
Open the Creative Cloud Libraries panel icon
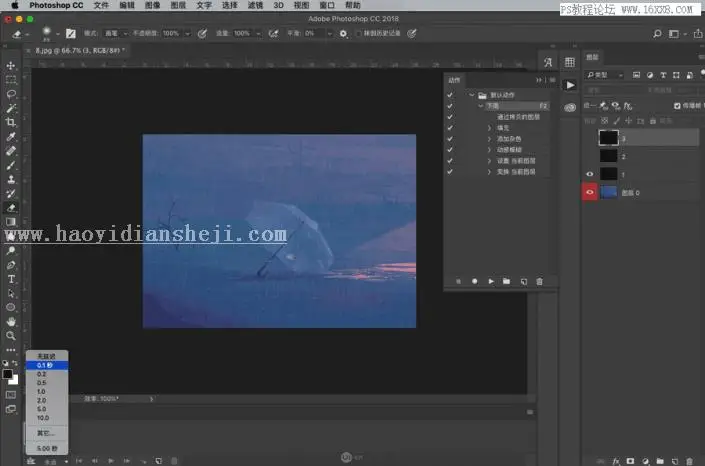pyautogui.click(x=570, y=108)
